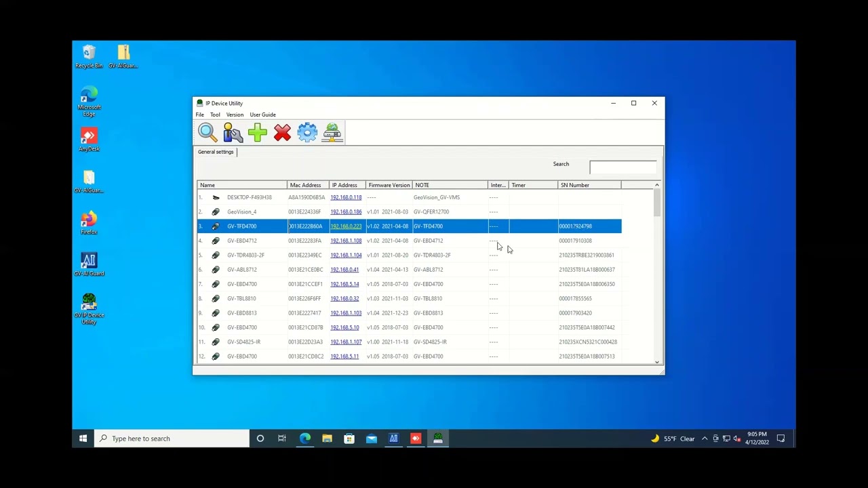Viewport: 868px width, 488px height.
Task: Click the camera icon in GV-TDR4803-2F row
Action: [216, 256]
